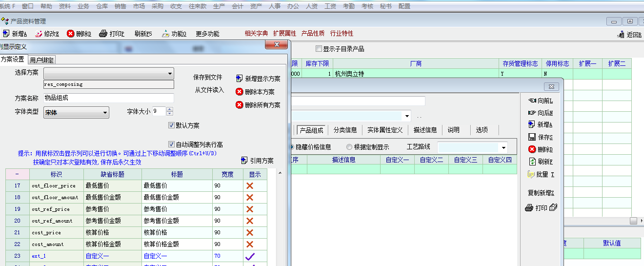Click the 新增 add icon in main toolbar
The height and width of the screenshot is (266, 644).
pos(6,34)
